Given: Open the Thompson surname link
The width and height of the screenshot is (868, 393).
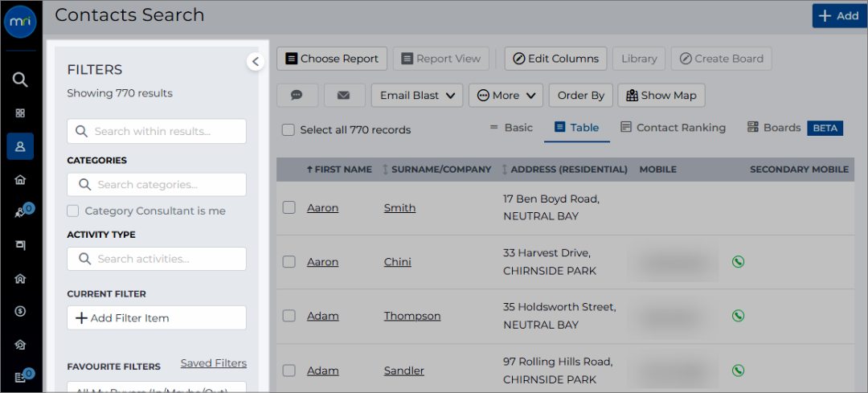Looking at the screenshot, I should (412, 316).
